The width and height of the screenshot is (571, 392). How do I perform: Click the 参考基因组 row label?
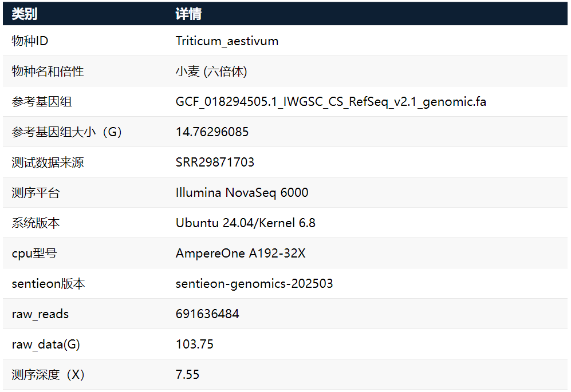point(42,102)
